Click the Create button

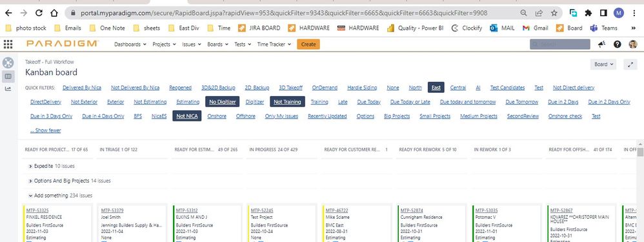coord(308,45)
